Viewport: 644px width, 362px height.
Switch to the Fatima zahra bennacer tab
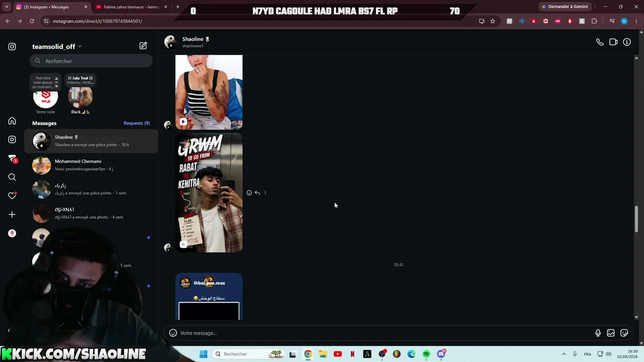tap(131, 7)
